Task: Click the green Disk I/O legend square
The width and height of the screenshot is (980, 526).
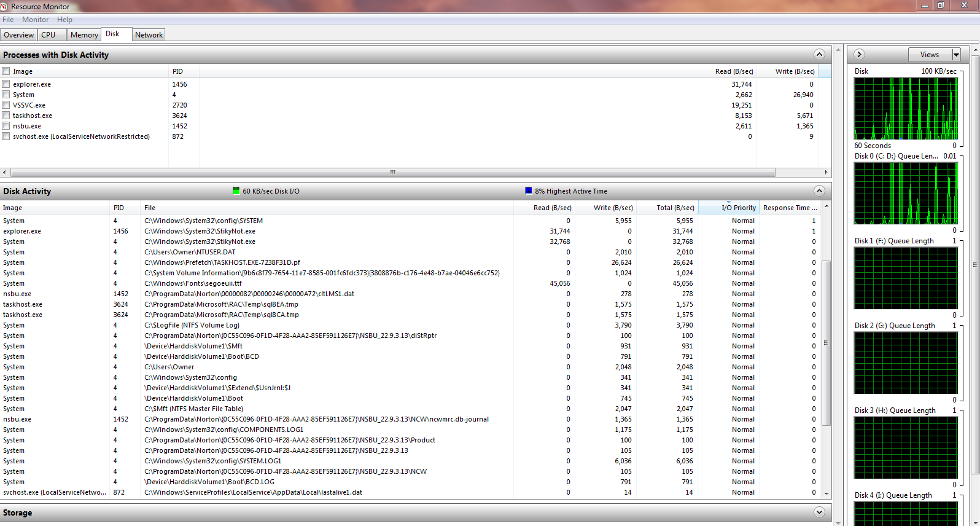Action: tap(236, 191)
